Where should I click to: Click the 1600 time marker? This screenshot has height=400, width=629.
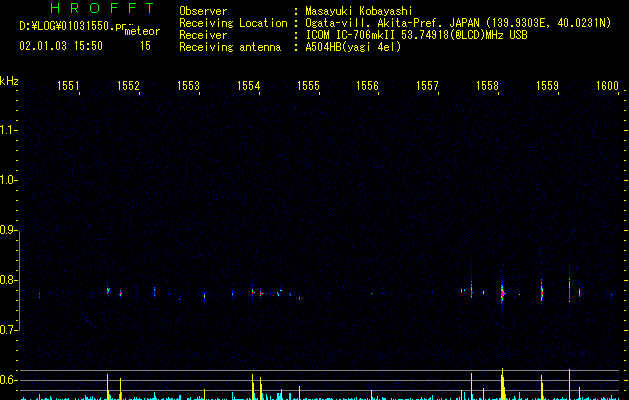click(x=607, y=86)
